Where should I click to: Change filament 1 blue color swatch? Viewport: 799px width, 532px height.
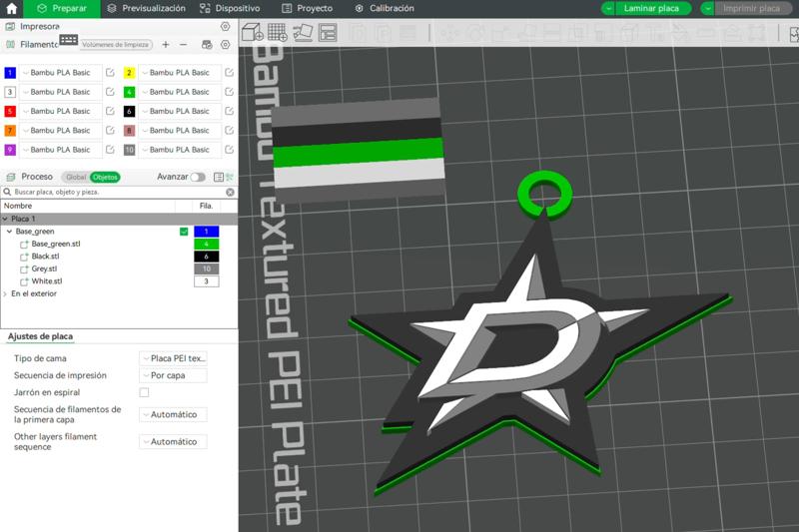tap(10, 73)
